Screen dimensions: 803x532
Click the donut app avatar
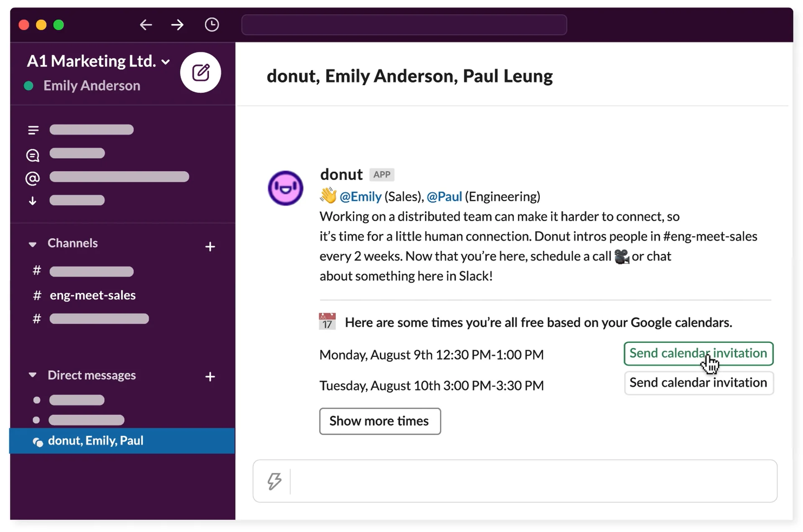[x=286, y=188]
